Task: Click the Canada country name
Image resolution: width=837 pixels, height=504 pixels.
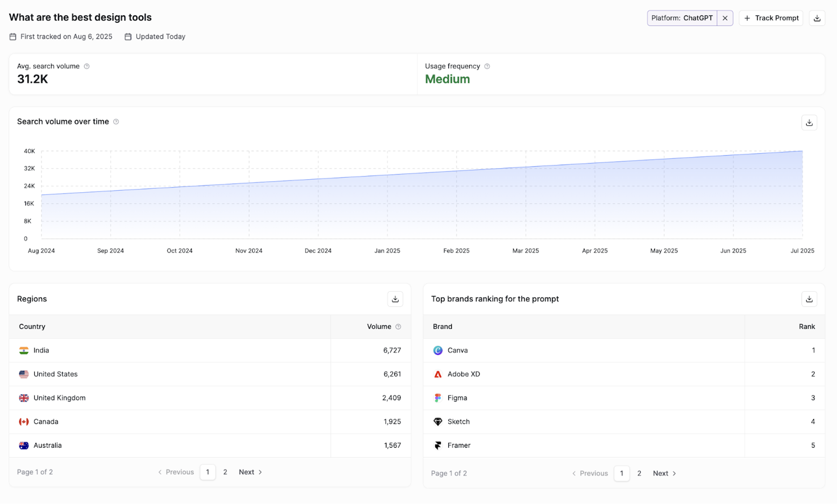Action: (46, 422)
